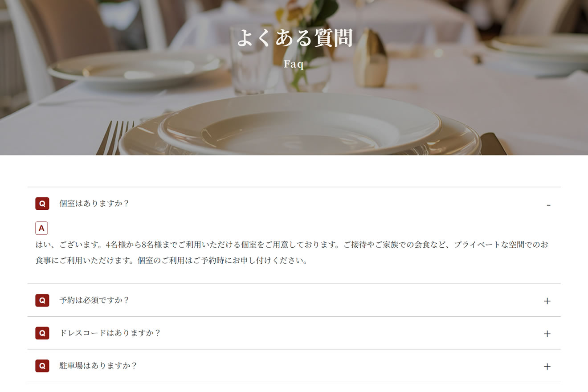Open the question 予約は必須ですか？
588x392 pixels.
tap(94, 300)
